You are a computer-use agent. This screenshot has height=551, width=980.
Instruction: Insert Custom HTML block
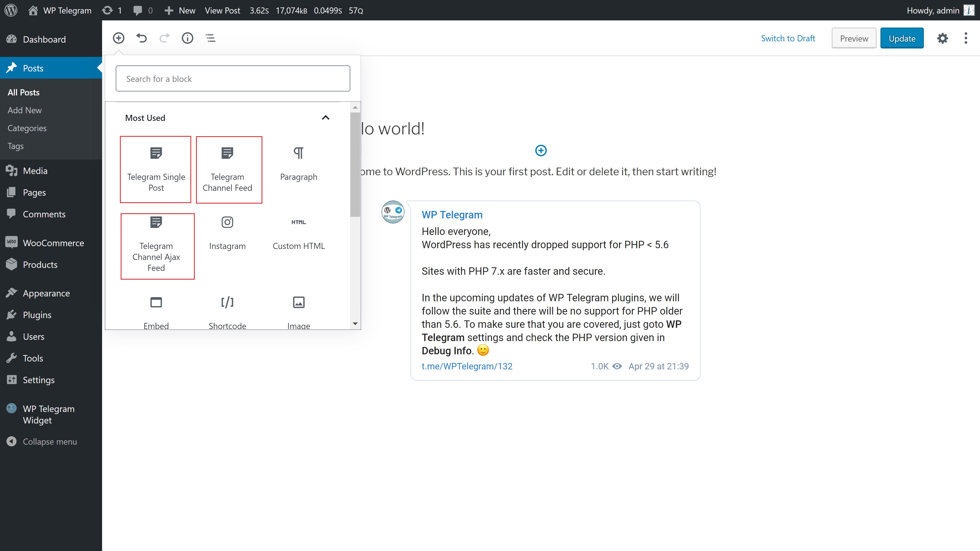coord(299,233)
